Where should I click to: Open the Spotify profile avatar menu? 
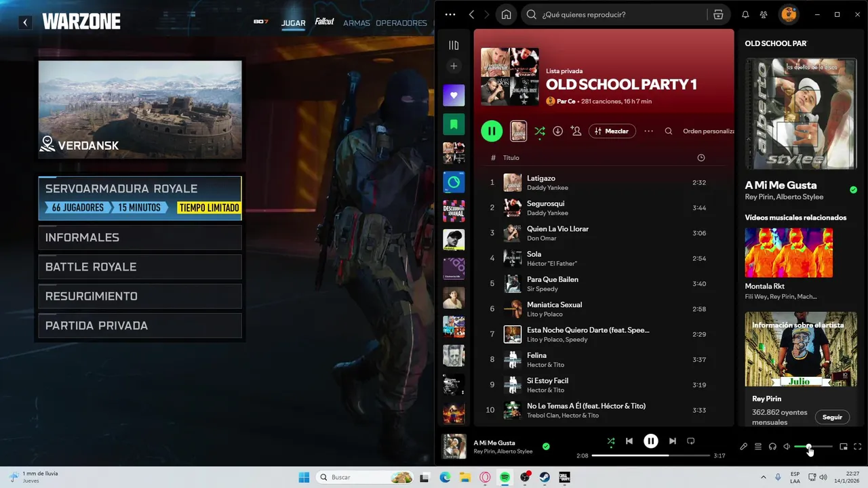788,14
